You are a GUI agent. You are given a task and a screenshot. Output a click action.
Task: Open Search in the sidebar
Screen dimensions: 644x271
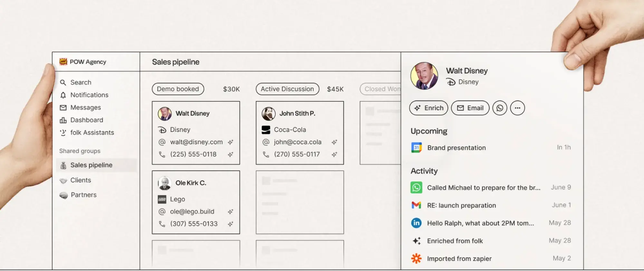76,82
